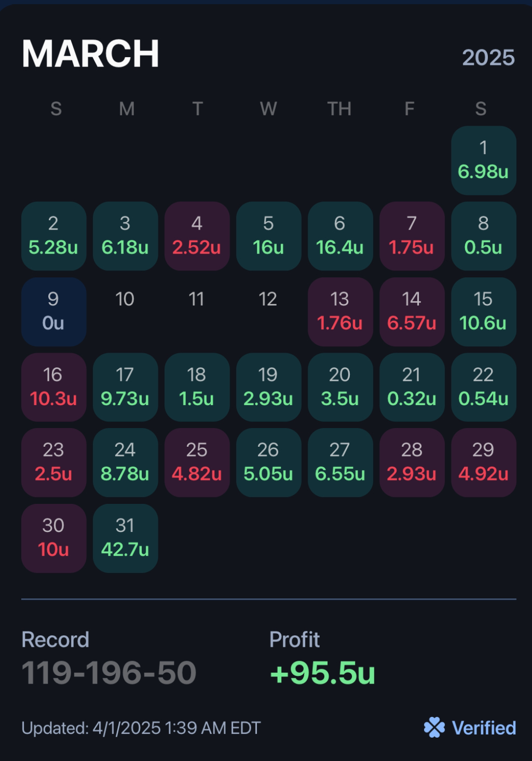The image size is (532, 761).
Task: Select March 9 cell showing 0u
Action: (54, 312)
